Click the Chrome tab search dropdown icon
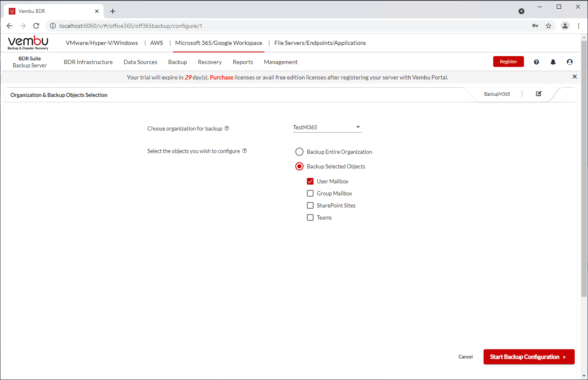The height and width of the screenshot is (380, 588). point(521,11)
